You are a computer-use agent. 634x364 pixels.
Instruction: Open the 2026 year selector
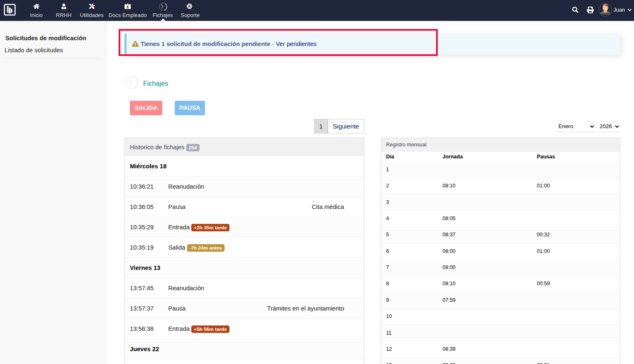click(x=608, y=126)
